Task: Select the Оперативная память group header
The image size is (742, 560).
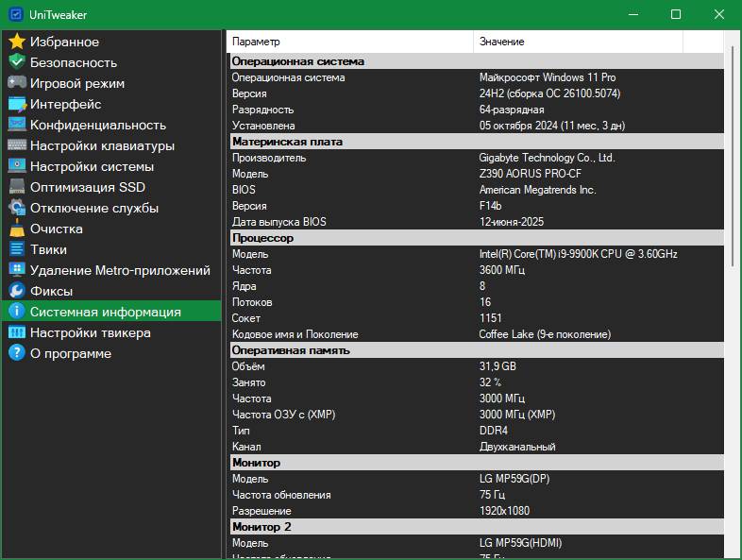Action: point(475,350)
